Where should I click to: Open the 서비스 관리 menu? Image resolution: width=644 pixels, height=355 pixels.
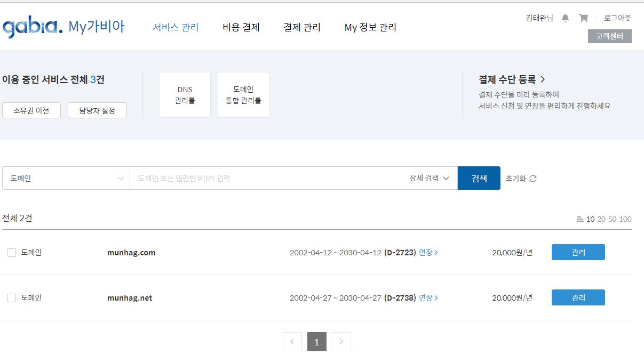(176, 27)
